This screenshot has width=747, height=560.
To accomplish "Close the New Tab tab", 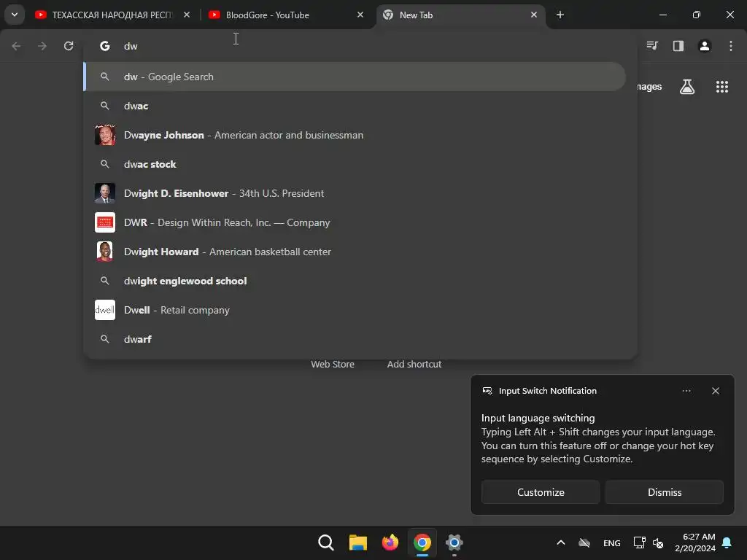I will tap(533, 15).
